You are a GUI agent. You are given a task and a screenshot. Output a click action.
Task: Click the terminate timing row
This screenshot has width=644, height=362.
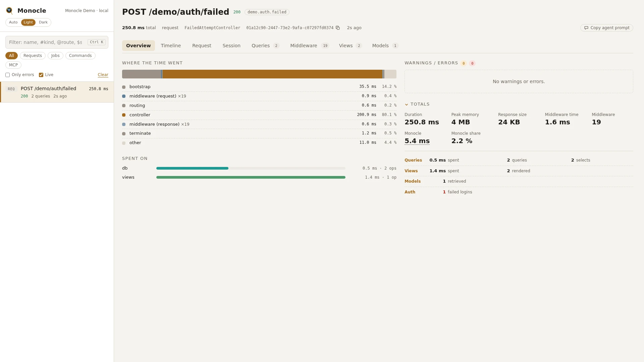tap(259, 133)
